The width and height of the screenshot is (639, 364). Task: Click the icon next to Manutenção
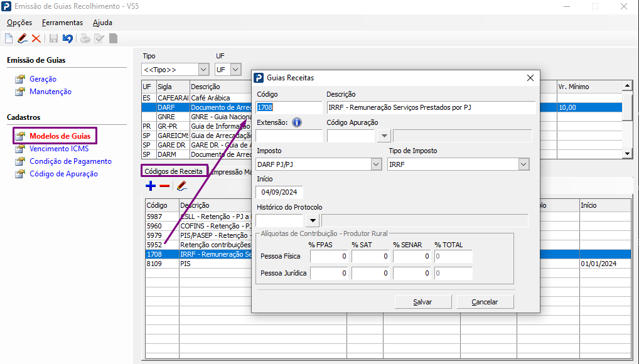(20, 92)
